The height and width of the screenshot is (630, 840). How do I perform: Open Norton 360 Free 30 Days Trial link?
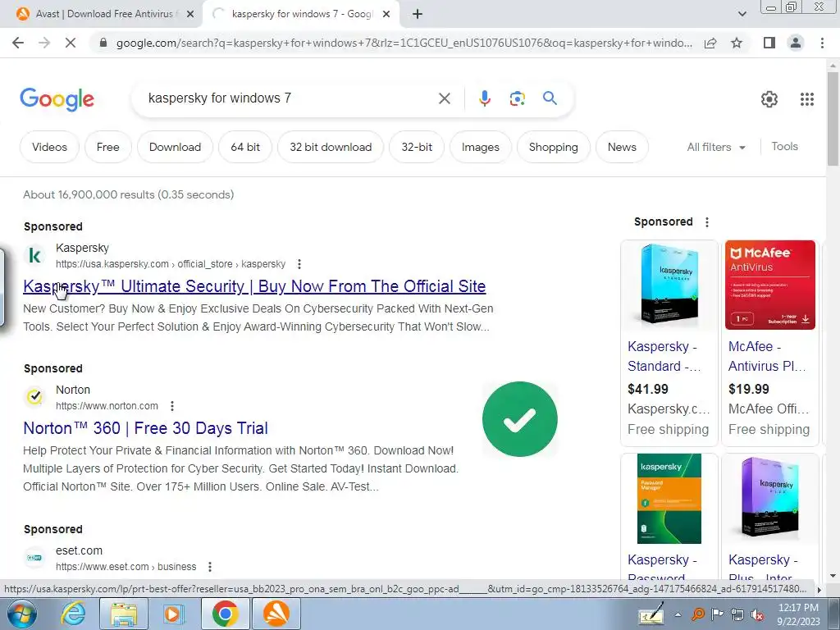pos(145,428)
